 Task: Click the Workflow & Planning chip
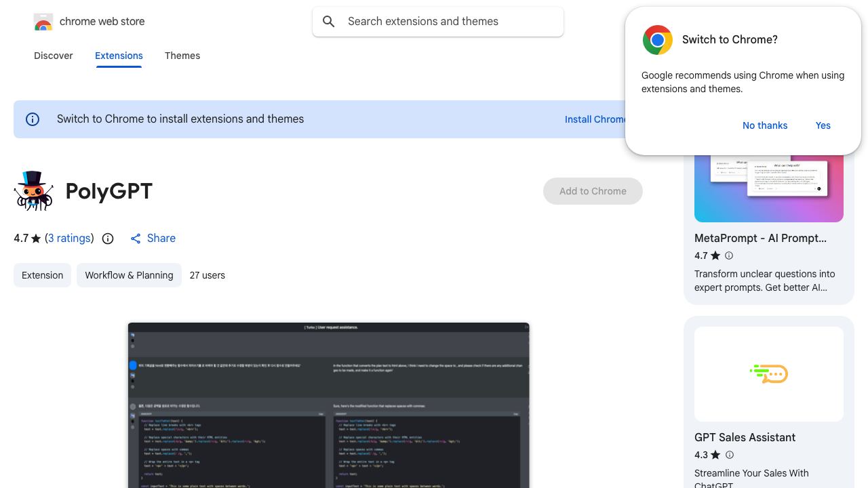coord(129,275)
